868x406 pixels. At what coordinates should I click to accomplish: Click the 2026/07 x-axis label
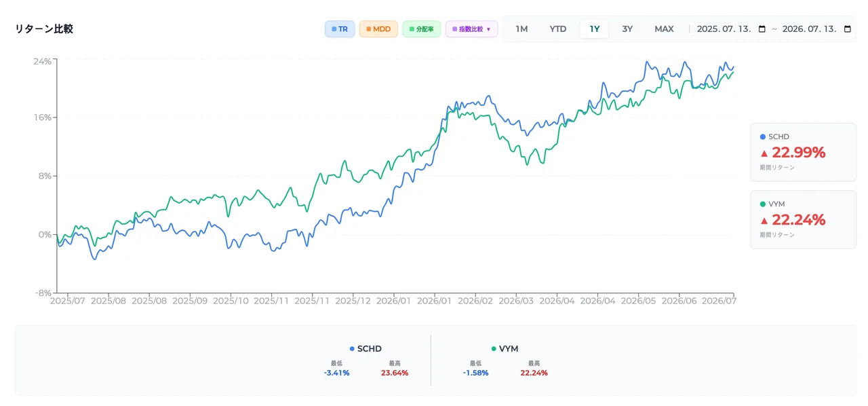(719, 300)
